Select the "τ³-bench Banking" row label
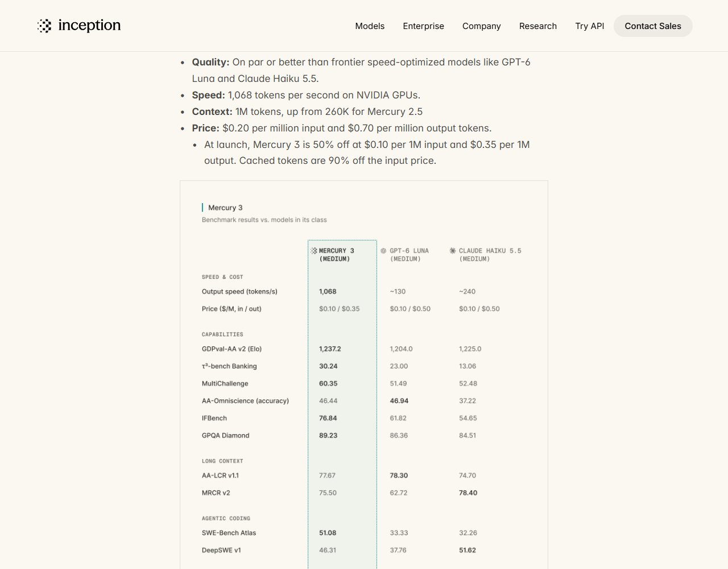 (x=229, y=366)
